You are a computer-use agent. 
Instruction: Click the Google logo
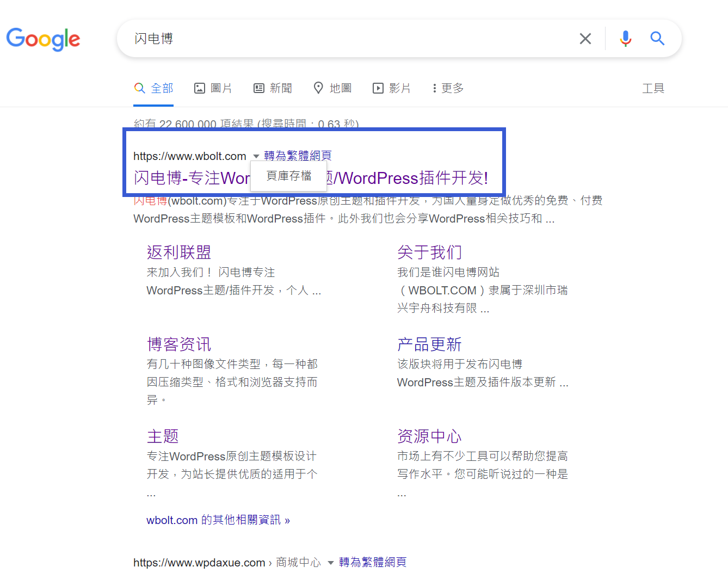(43, 39)
